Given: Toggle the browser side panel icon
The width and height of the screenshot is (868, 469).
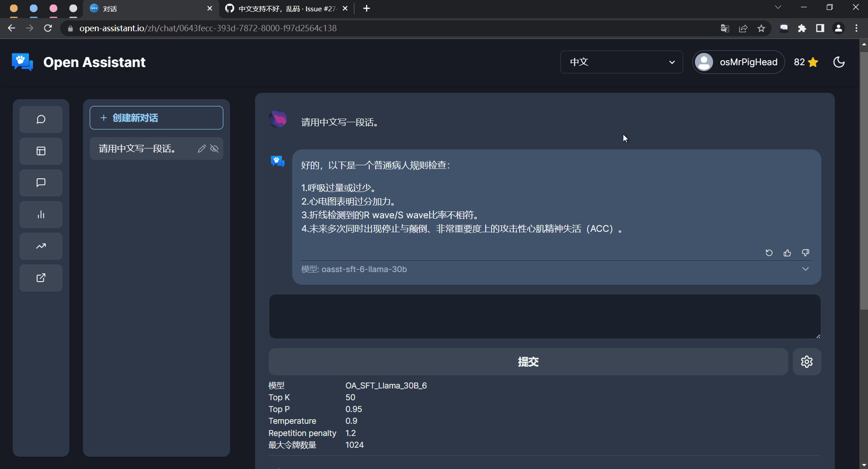Looking at the screenshot, I should click(820, 28).
